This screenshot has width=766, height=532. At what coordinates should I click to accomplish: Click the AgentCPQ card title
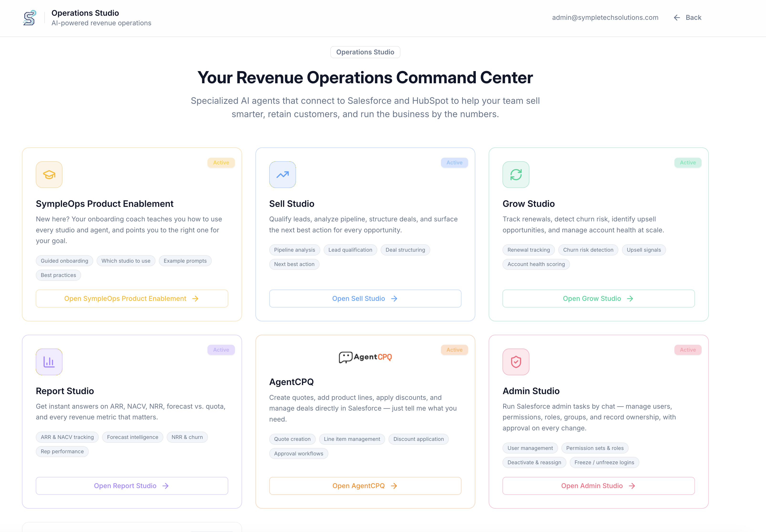pos(291,382)
